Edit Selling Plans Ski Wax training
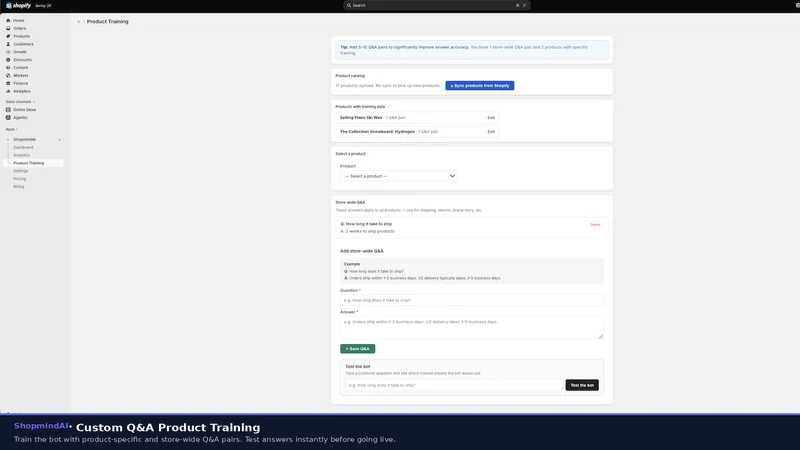The width and height of the screenshot is (800, 450). pos(491,117)
